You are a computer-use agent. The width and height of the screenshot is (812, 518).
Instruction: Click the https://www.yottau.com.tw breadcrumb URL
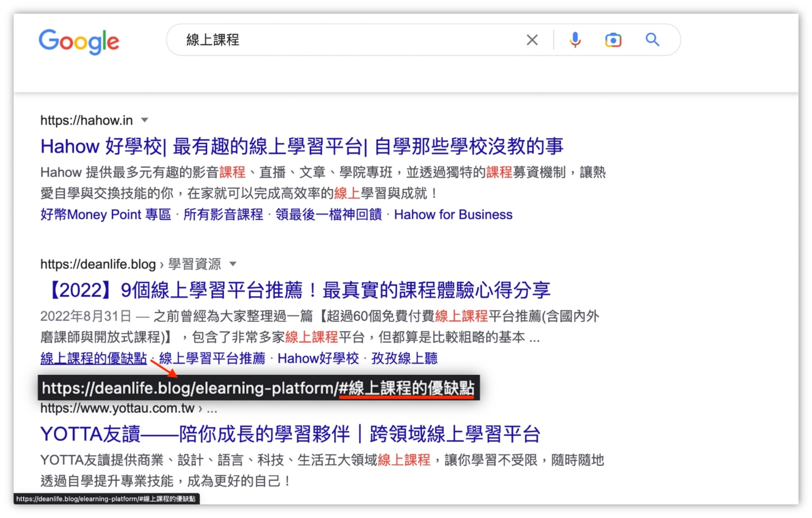tap(117, 408)
